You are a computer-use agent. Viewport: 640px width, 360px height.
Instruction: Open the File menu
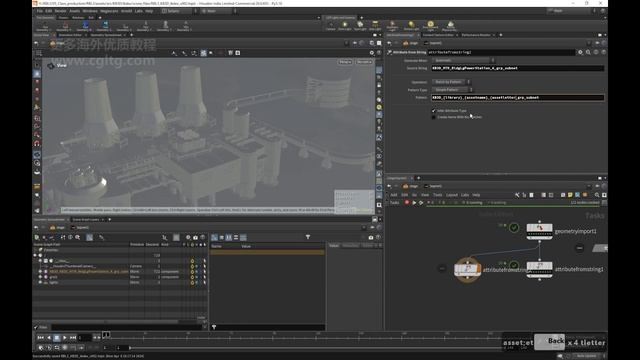point(40,11)
